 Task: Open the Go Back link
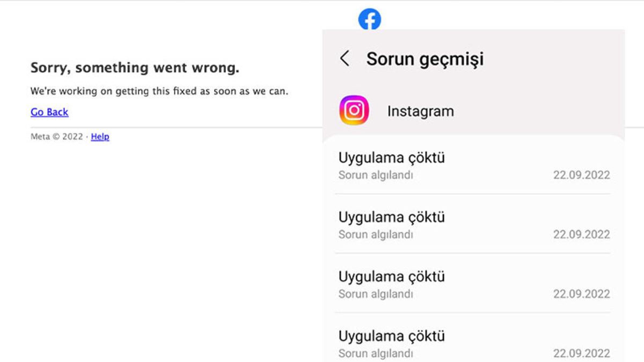click(x=49, y=112)
